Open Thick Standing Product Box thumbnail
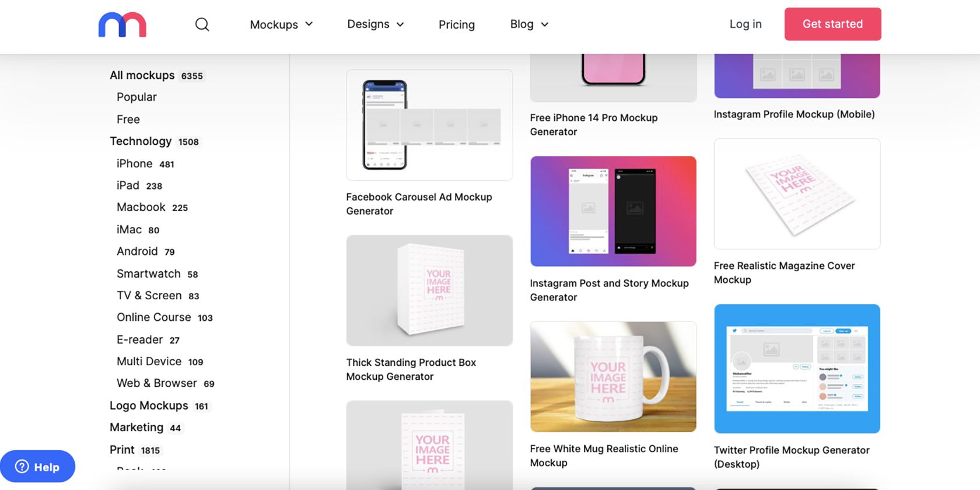 click(429, 290)
